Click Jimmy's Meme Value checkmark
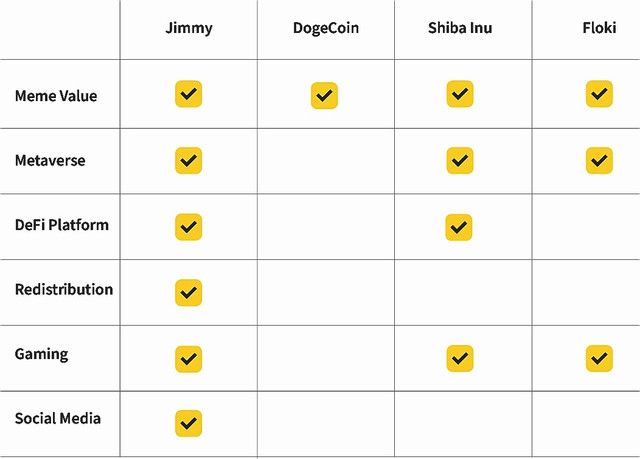 click(188, 94)
